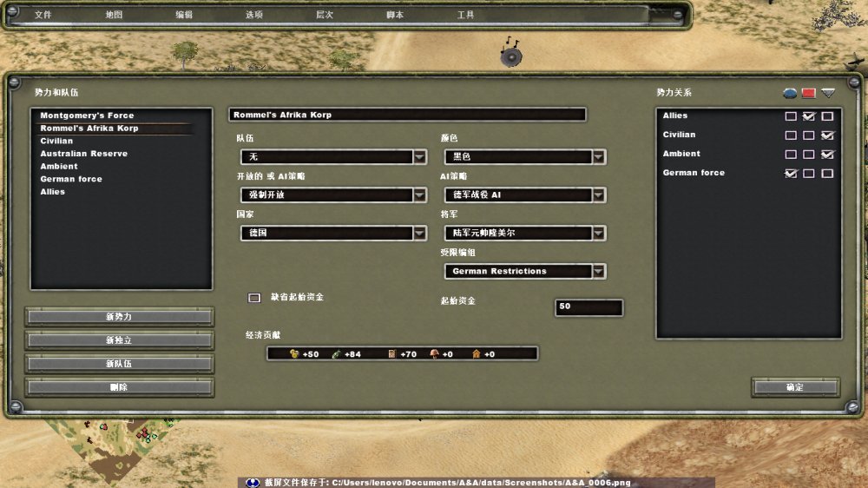Click the 起始资金 input field
868x488 pixels.
pyautogui.click(x=589, y=307)
